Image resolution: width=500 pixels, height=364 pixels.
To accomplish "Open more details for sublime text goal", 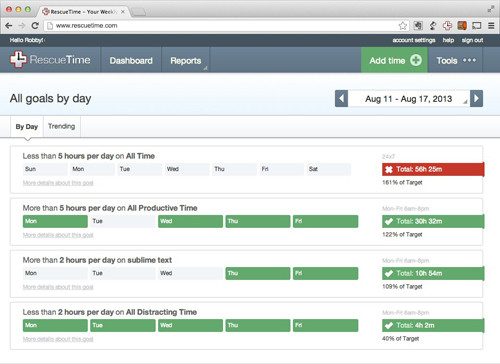I will (58, 287).
